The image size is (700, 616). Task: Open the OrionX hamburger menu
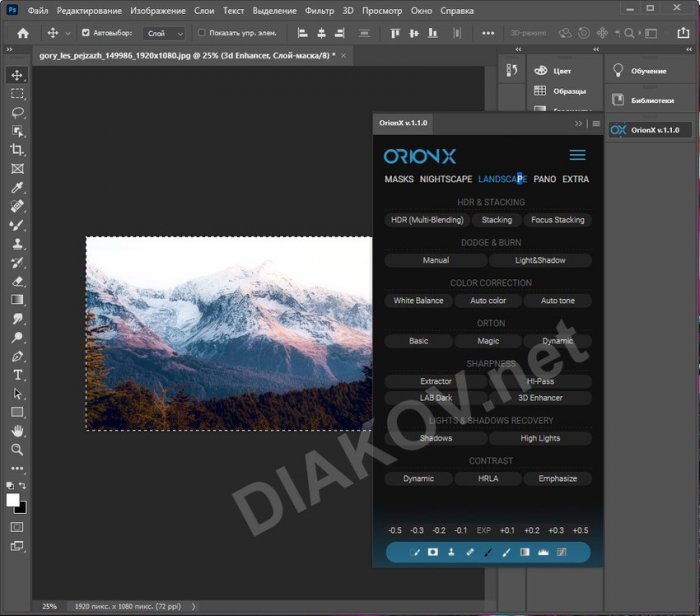[x=577, y=155]
